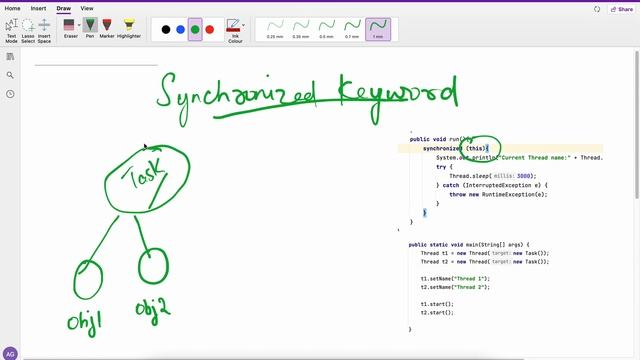Set pen thickness to 0.25 mm
Screen dimensions: 640x360
(x=275, y=29)
